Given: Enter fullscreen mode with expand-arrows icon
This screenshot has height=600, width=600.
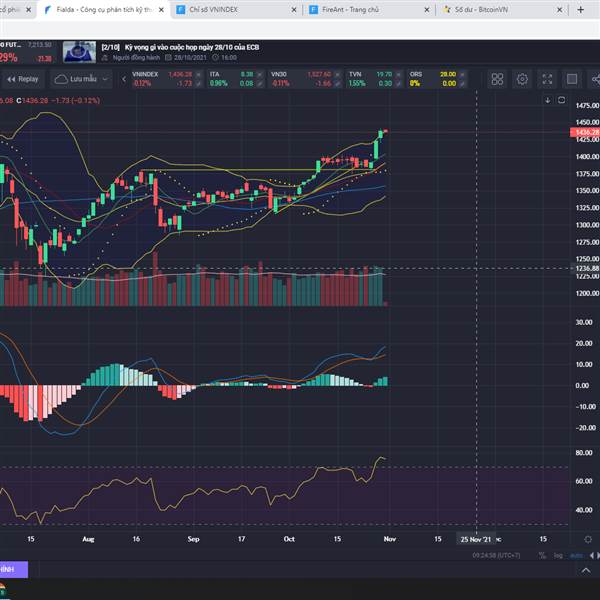Looking at the screenshot, I should (x=547, y=79).
